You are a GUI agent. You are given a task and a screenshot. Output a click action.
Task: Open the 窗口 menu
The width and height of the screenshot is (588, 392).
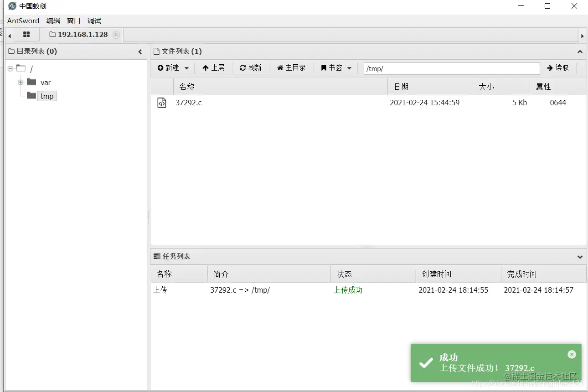pos(73,21)
